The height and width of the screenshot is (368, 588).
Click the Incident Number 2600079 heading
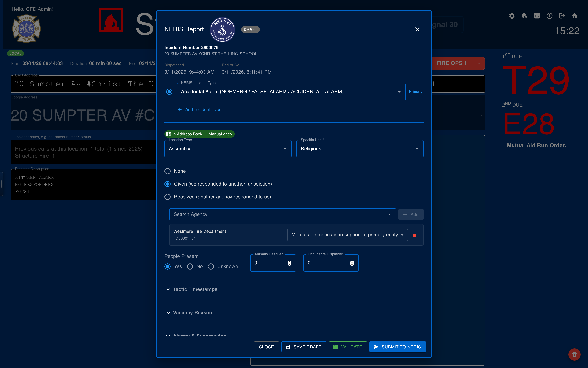tap(191, 48)
